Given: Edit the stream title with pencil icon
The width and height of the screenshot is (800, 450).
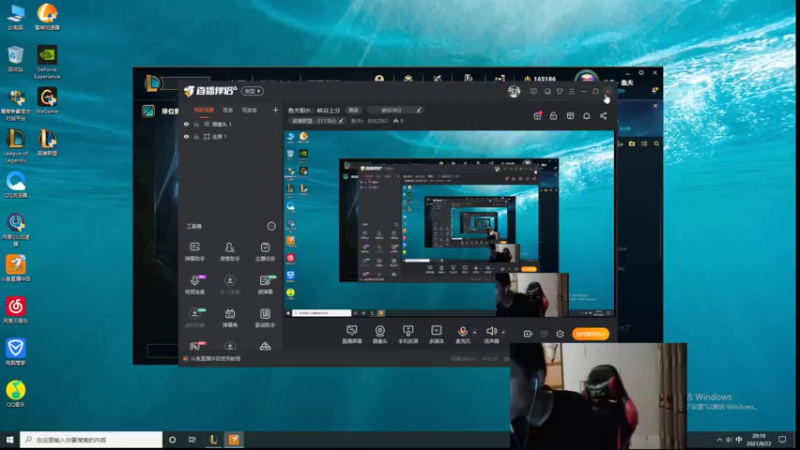Looking at the screenshot, I should click(x=419, y=110).
